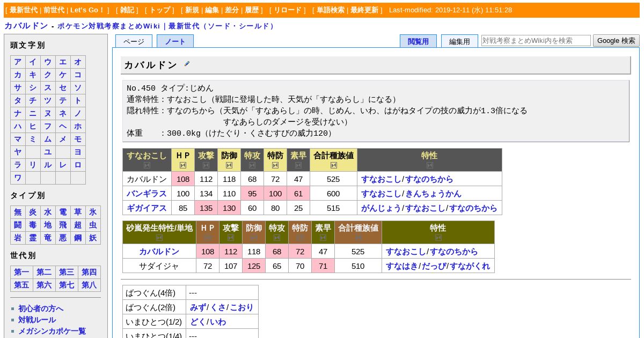644x338 pixels.
Task: Select 第一 in the 世代別 grid
Action: click(x=21, y=272)
